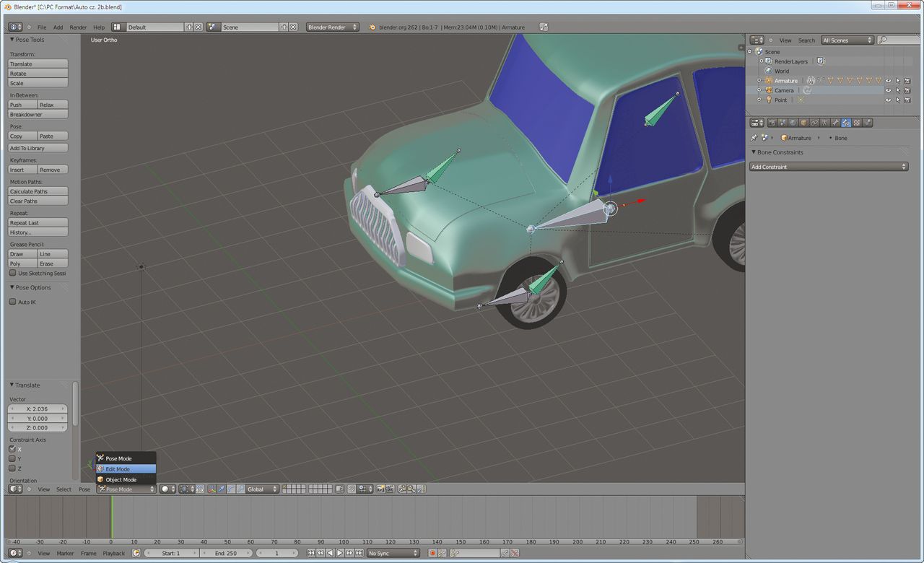Open the Help menu
The height and width of the screenshot is (563, 924).
99,27
